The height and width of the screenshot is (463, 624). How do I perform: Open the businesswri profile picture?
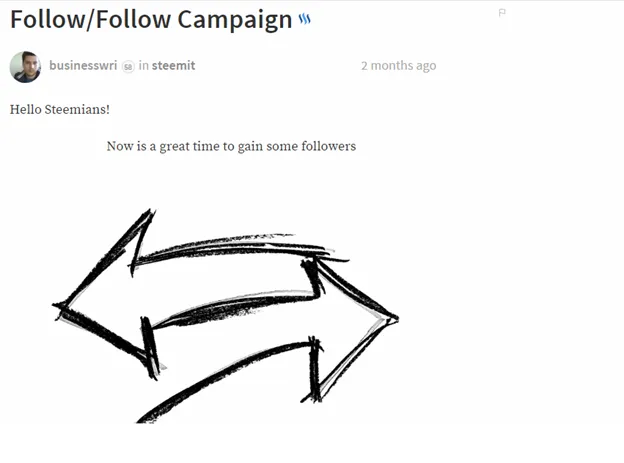25,66
